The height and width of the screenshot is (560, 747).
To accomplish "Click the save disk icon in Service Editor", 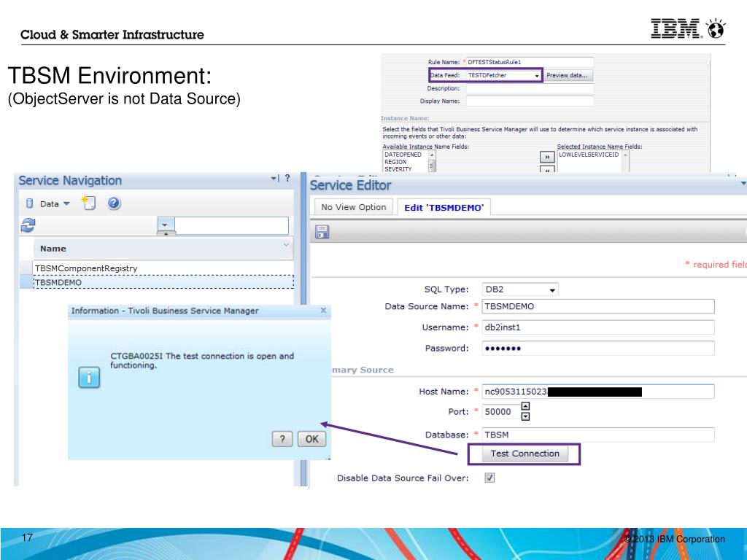I will [x=322, y=232].
